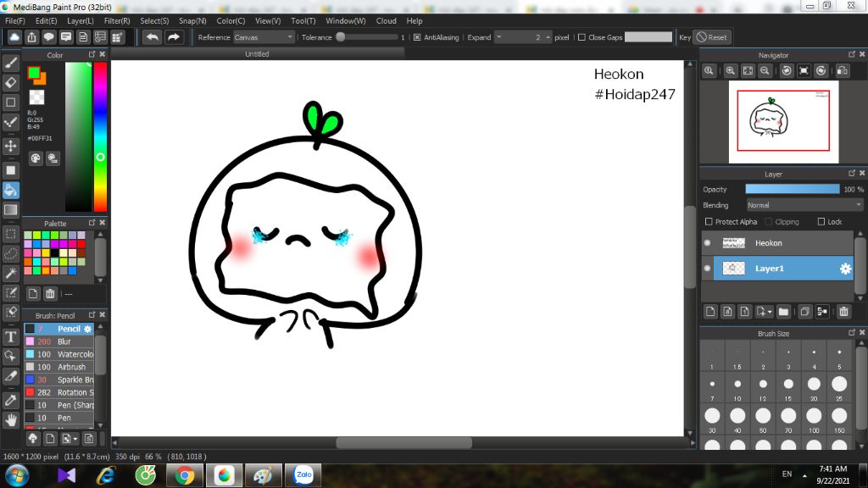Image resolution: width=868 pixels, height=488 pixels.
Task: Open Reference Canvas dropdown
Action: point(263,37)
